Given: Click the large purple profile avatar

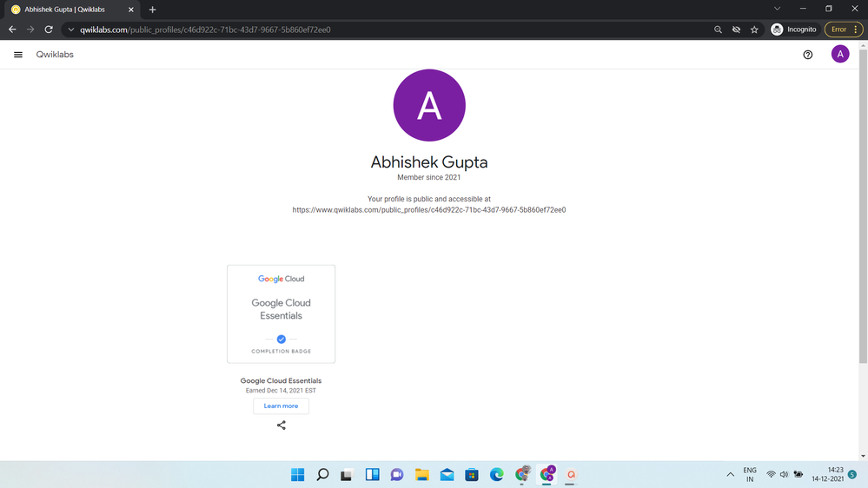Looking at the screenshot, I should click(x=429, y=105).
